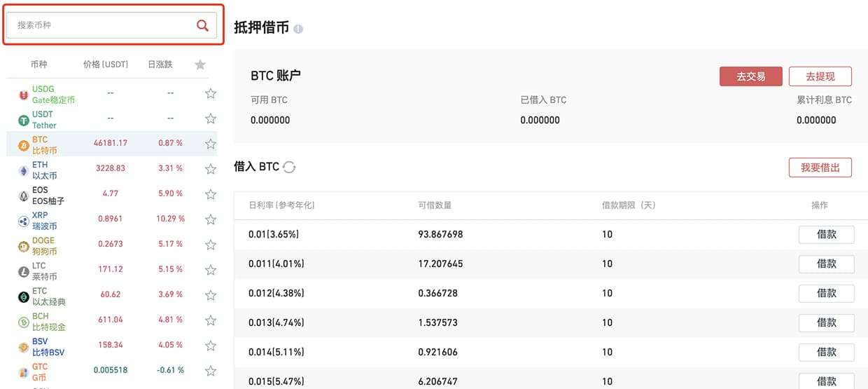Image resolution: width=868 pixels, height=389 pixels.
Task: Toggle favorite star for ETH row
Action: pyautogui.click(x=211, y=169)
